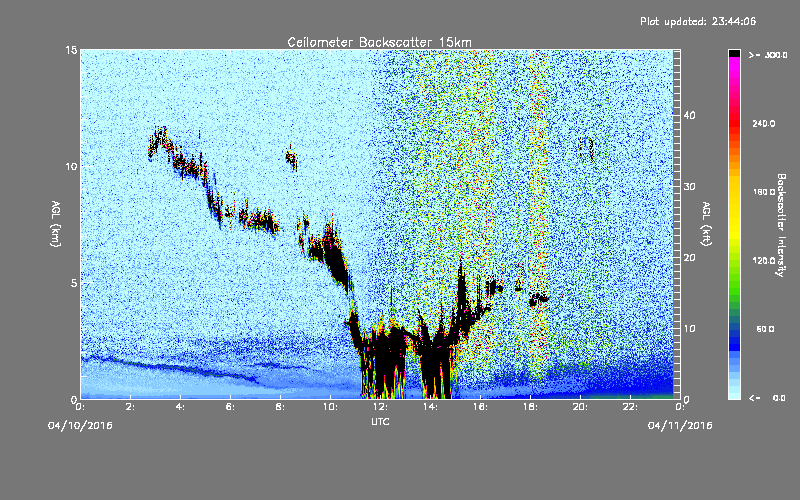Click the "Plot updated: 23:44:06" timestamp
This screenshot has height=500, width=800.
coord(698,21)
